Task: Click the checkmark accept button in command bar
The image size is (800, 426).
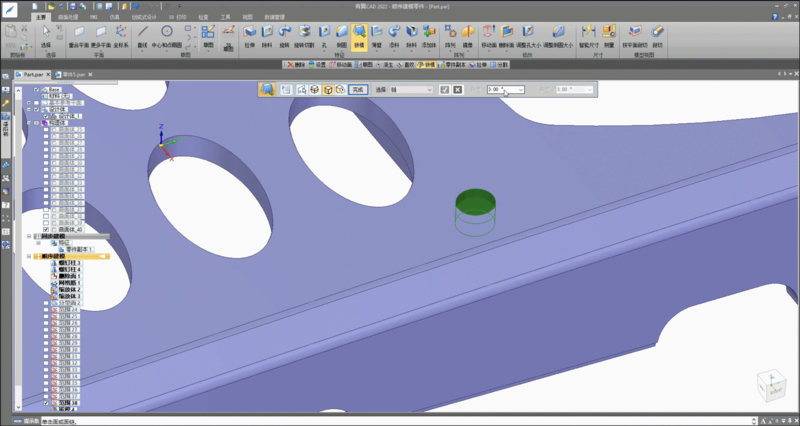Action: click(x=444, y=90)
